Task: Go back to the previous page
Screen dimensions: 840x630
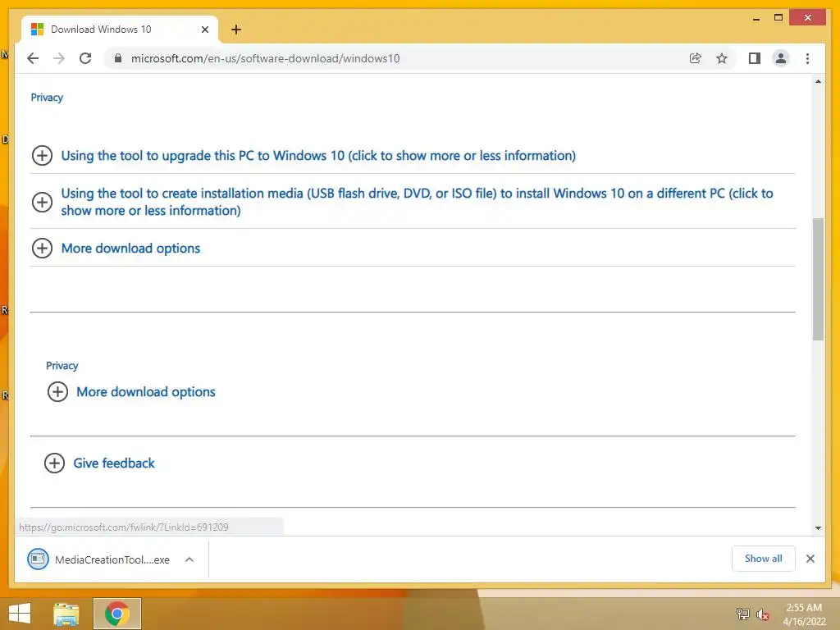Action: pos(33,58)
